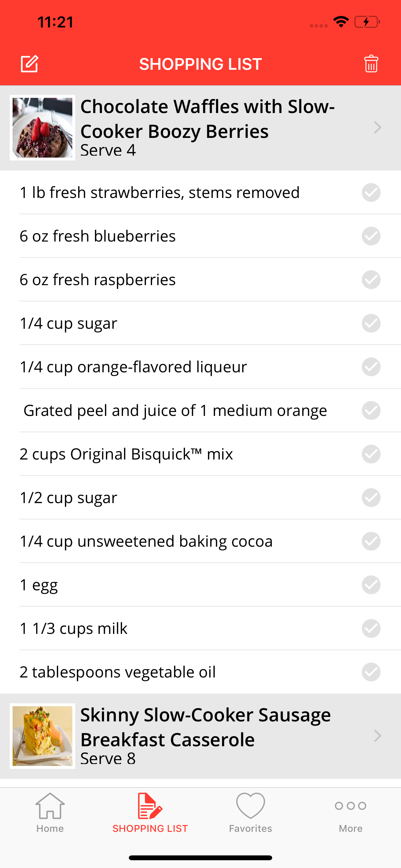Open Skinny Slow-Cooker Sausage Breakfast Casserole title
Viewport: 401px width, 868px height.
point(206,727)
